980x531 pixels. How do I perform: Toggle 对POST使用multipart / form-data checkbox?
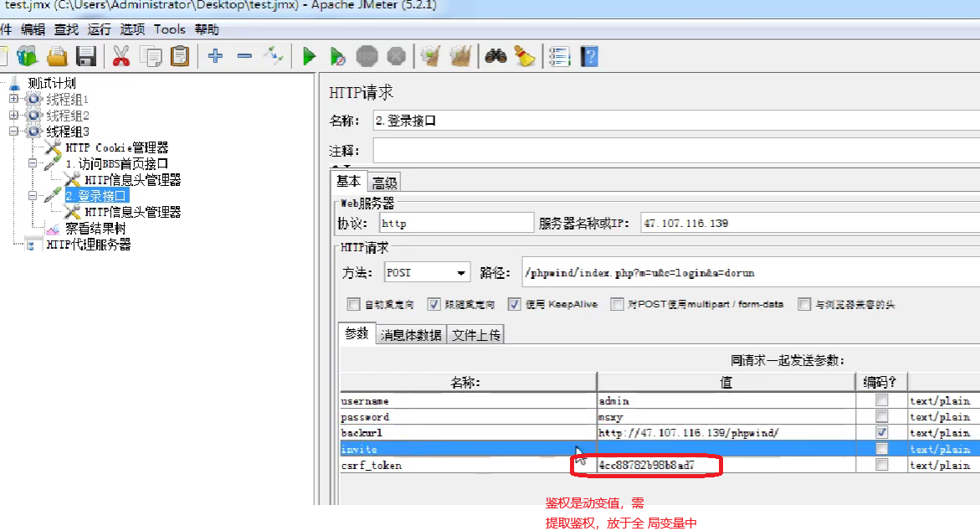pos(617,304)
